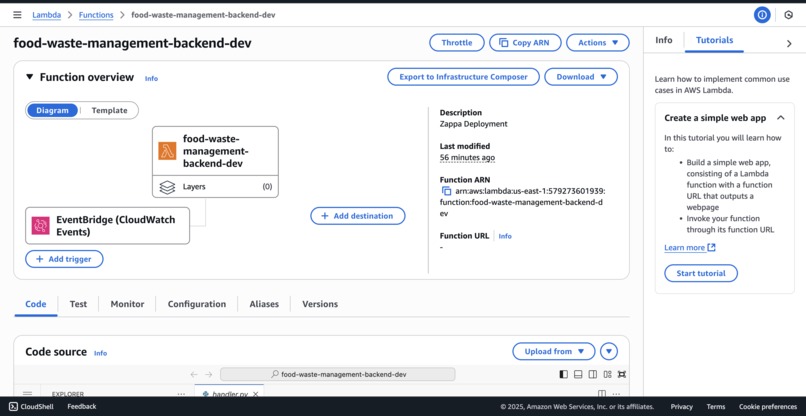
Task: Select the Diagram view toggle
Action: [52, 111]
